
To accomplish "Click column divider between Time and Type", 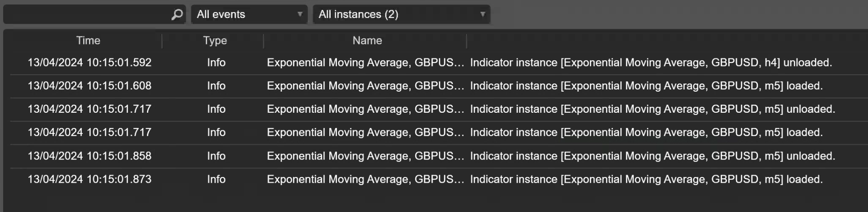I will 162,41.
